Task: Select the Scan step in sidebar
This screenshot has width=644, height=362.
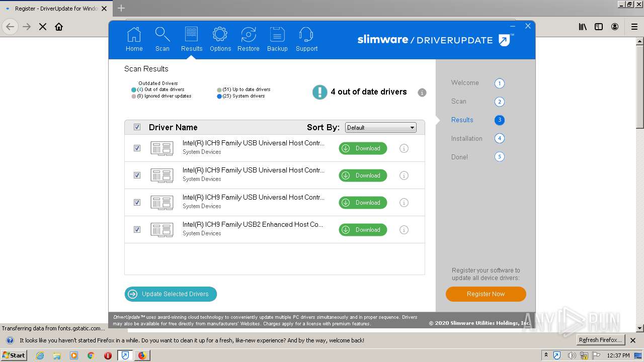Action: tap(458, 102)
